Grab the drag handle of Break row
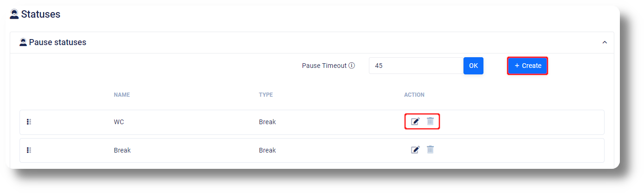The height and width of the screenshot is (193, 644). click(29, 150)
